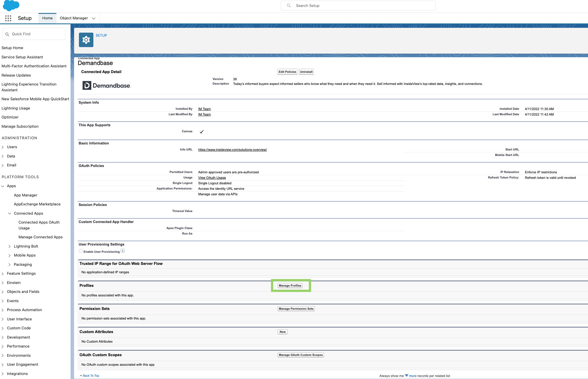Click the Uninstall button
The width and height of the screenshot is (588, 379).
tap(306, 72)
